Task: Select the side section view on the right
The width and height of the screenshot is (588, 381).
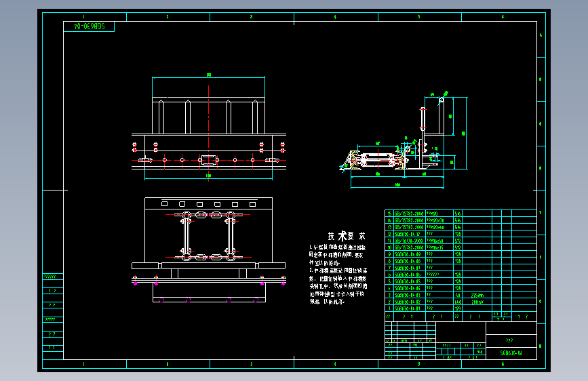Action: (404, 140)
